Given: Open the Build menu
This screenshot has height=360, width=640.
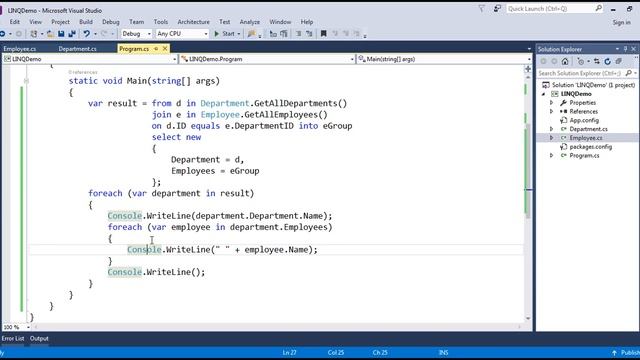Looking at the screenshot, I should 86,22.
